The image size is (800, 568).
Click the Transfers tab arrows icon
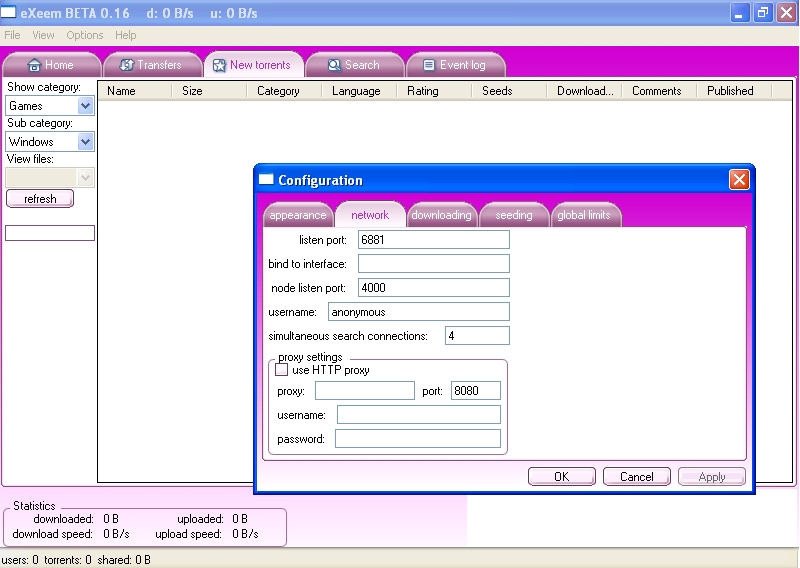point(126,65)
